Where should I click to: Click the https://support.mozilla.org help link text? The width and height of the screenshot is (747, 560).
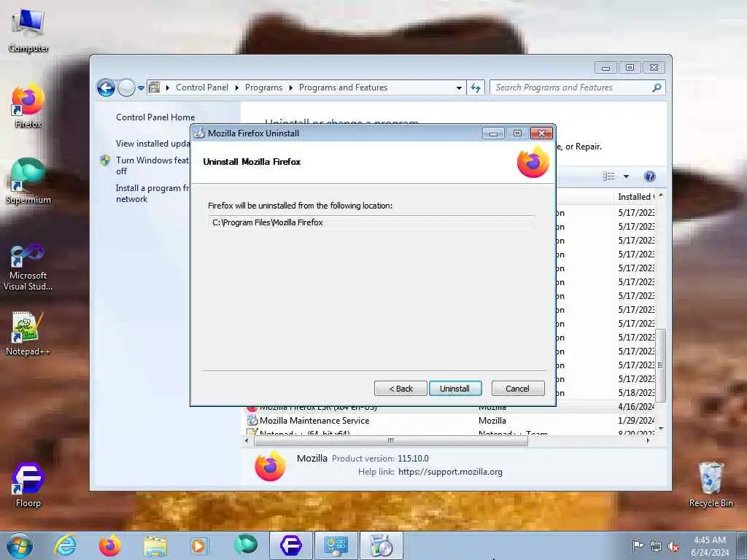[450, 472]
